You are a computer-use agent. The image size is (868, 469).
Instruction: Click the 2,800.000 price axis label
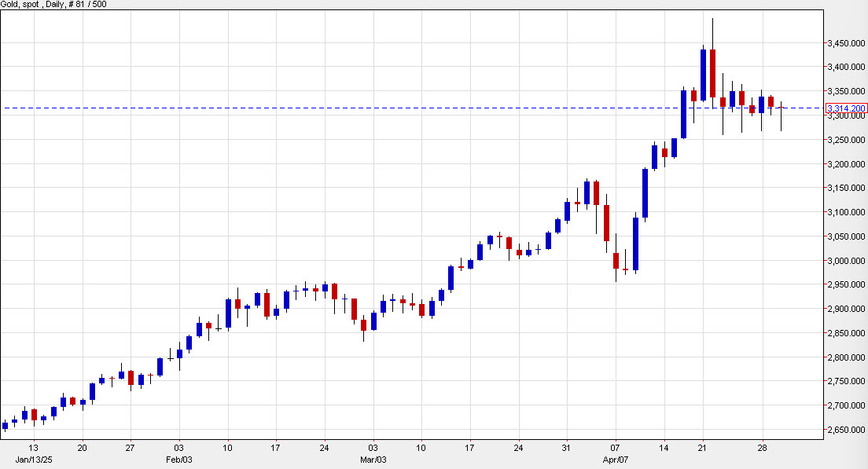(x=847, y=357)
